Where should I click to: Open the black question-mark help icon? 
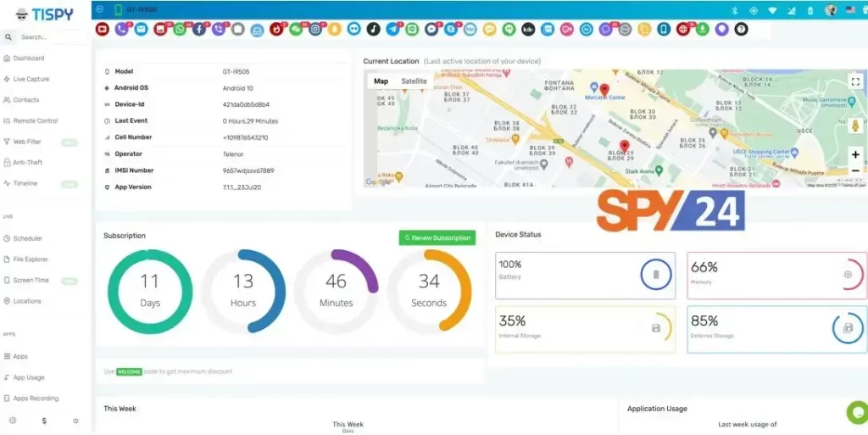[741, 29]
